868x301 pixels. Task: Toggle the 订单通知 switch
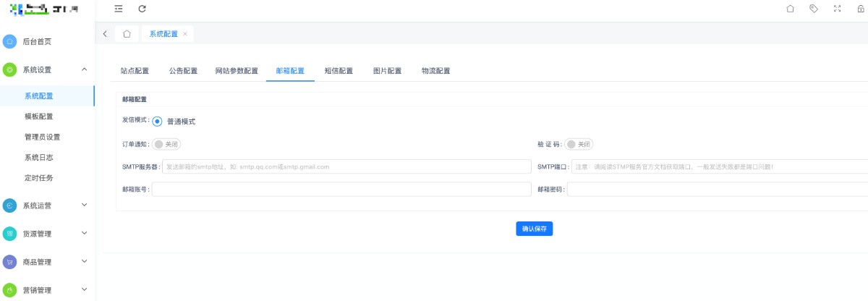point(166,144)
